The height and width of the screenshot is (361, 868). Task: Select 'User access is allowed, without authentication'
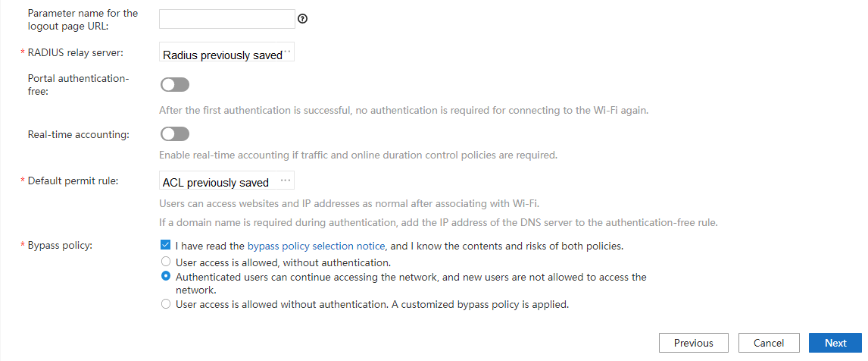coord(166,262)
